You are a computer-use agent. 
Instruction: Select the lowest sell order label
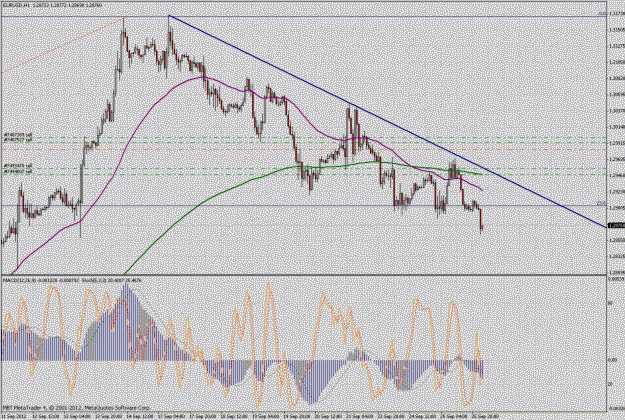[x=18, y=171]
